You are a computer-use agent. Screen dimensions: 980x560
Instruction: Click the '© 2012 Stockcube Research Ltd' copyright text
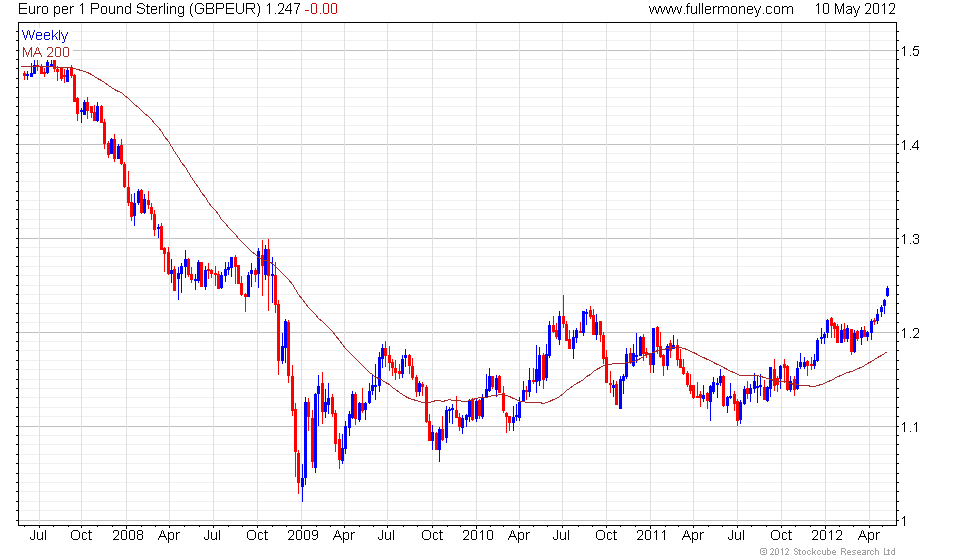pos(828,552)
